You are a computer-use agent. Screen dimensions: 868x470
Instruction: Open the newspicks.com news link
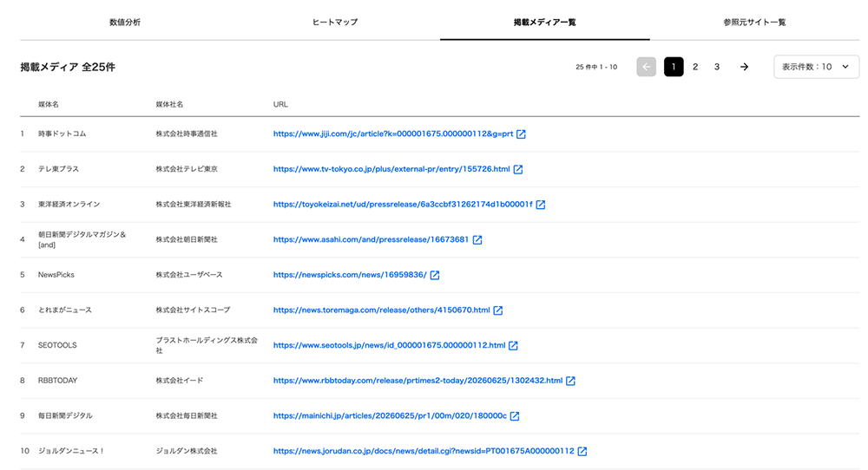[x=350, y=275]
